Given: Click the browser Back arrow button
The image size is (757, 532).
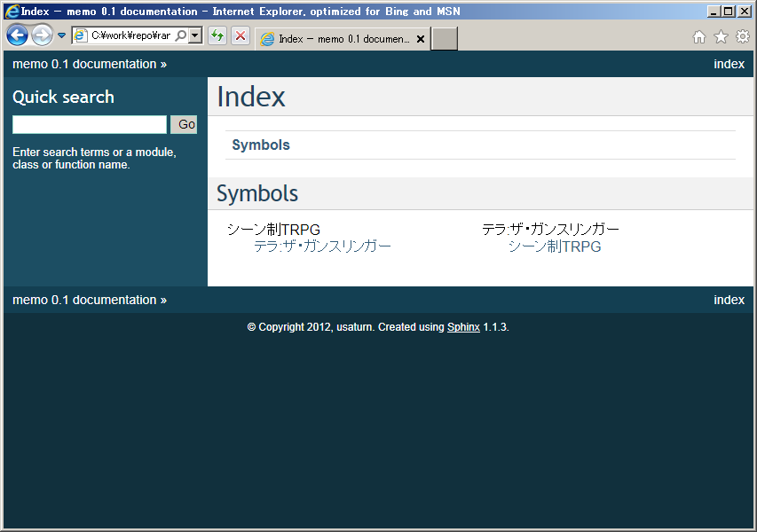Looking at the screenshot, I should coord(17,35).
